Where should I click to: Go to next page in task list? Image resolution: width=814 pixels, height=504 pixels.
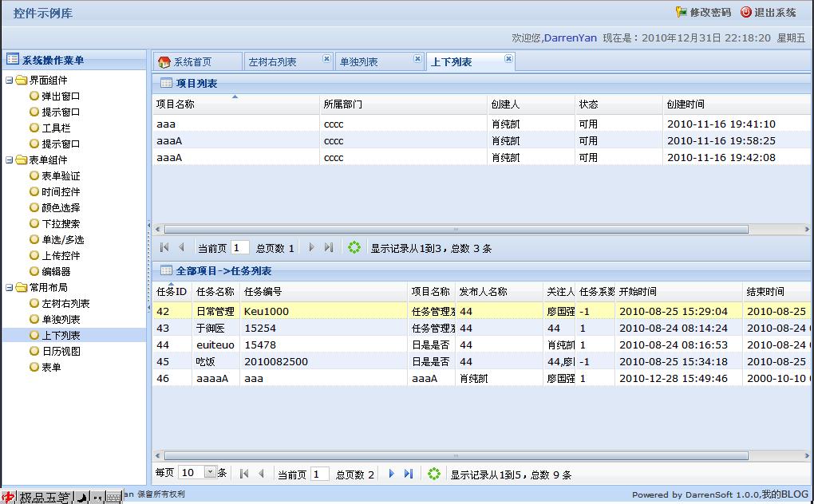click(x=391, y=474)
